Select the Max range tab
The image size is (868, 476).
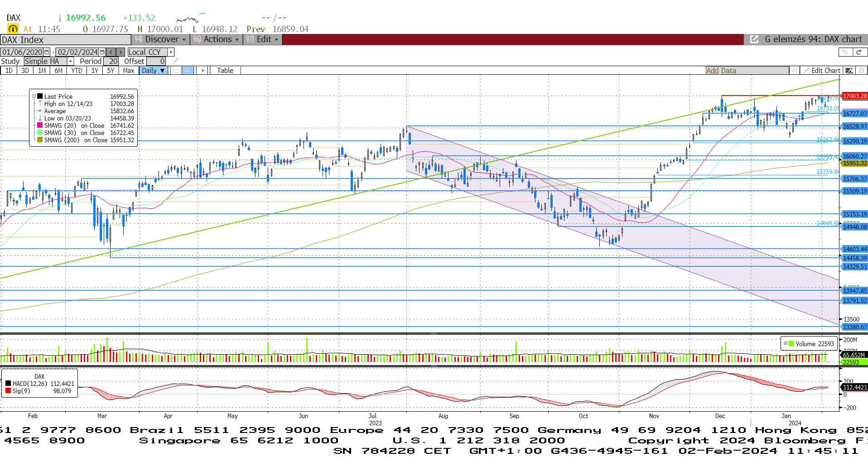click(x=129, y=70)
